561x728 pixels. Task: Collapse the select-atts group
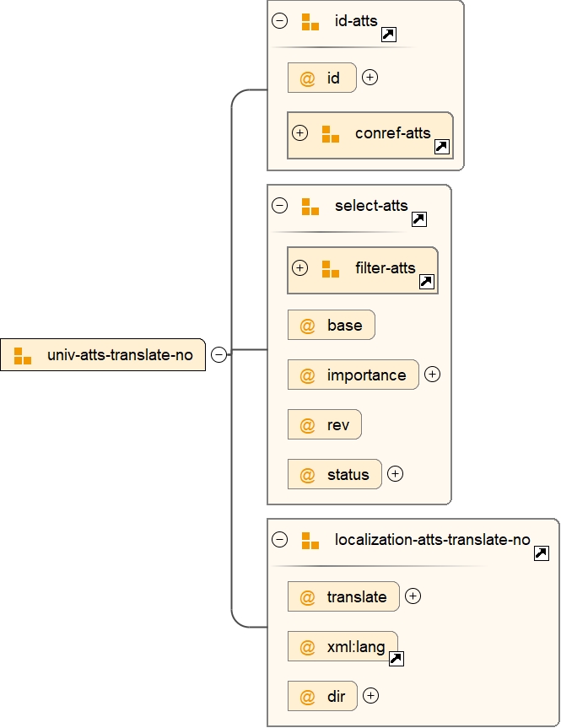pos(280,206)
